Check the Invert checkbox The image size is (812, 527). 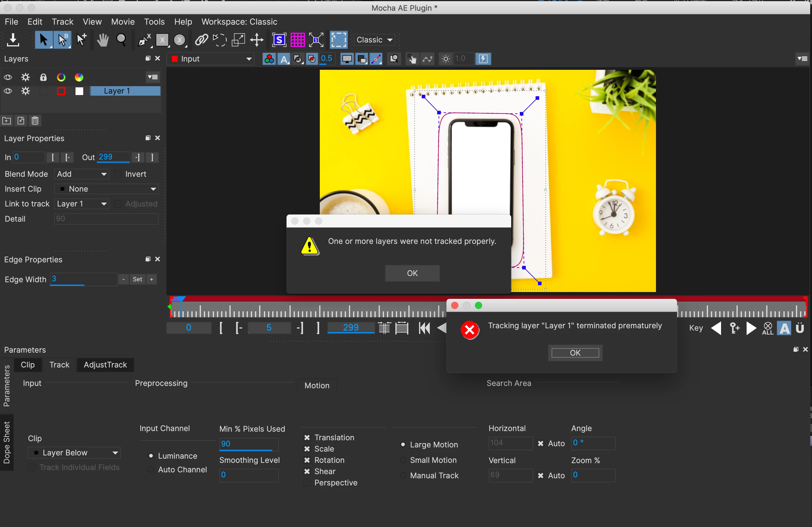pyautogui.click(x=118, y=174)
